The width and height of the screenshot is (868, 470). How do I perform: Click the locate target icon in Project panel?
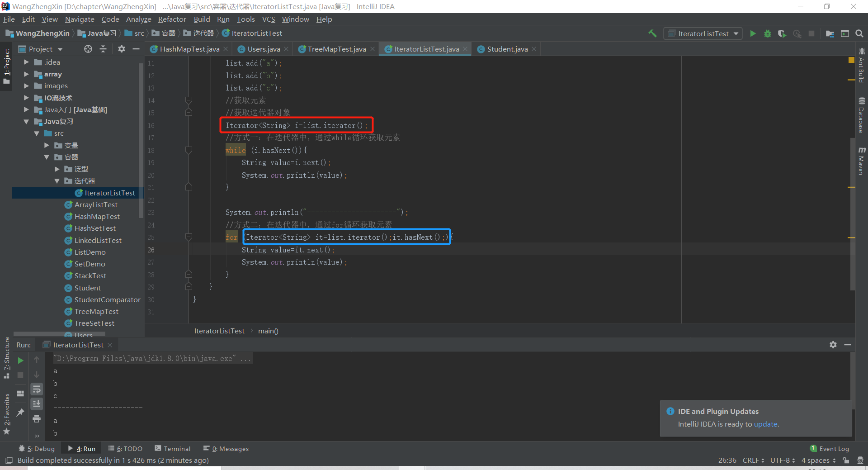pyautogui.click(x=88, y=49)
